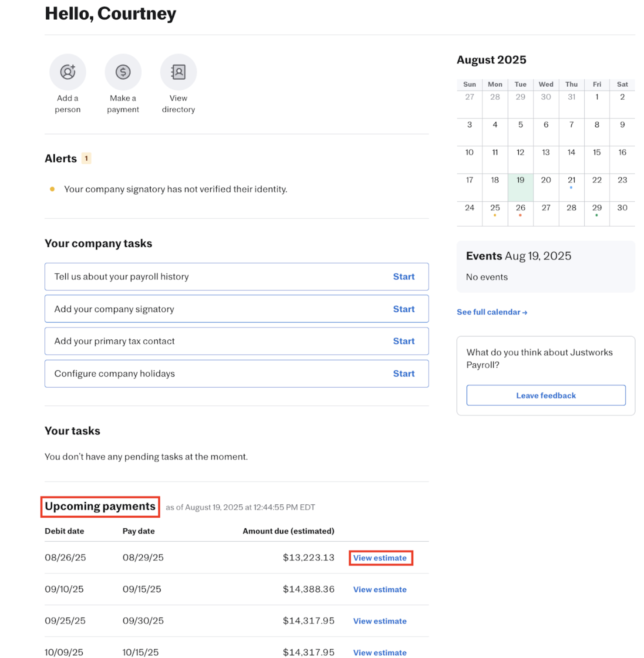Open the View directory icon
The width and height of the screenshot is (644, 658).
tap(178, 72)
